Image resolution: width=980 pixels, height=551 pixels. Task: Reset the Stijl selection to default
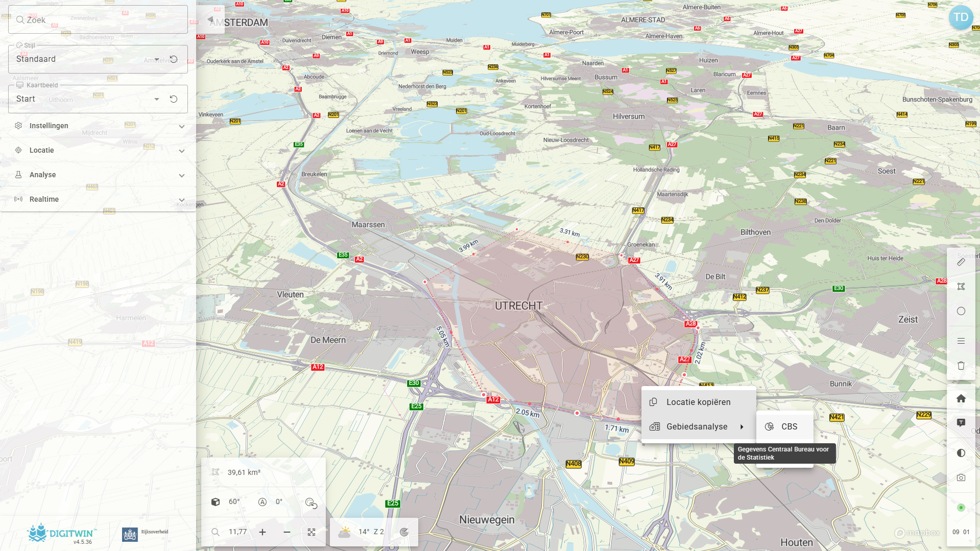174,59
